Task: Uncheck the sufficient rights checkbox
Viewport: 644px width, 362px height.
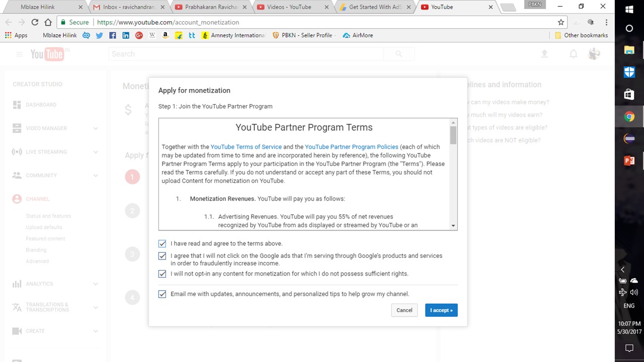Action: click(x=162, y=274)
